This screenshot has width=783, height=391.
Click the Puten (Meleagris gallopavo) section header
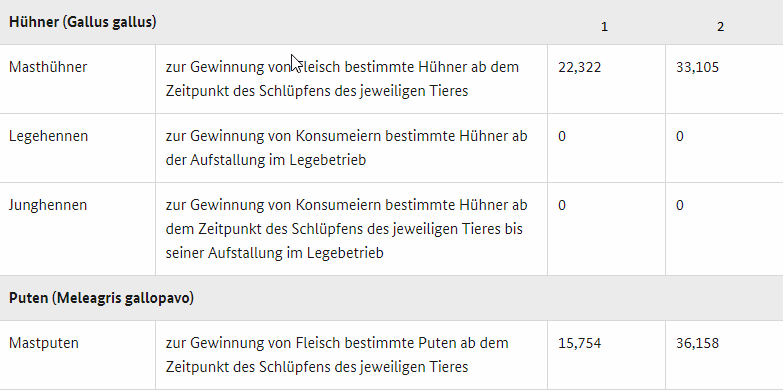(101, 298)
